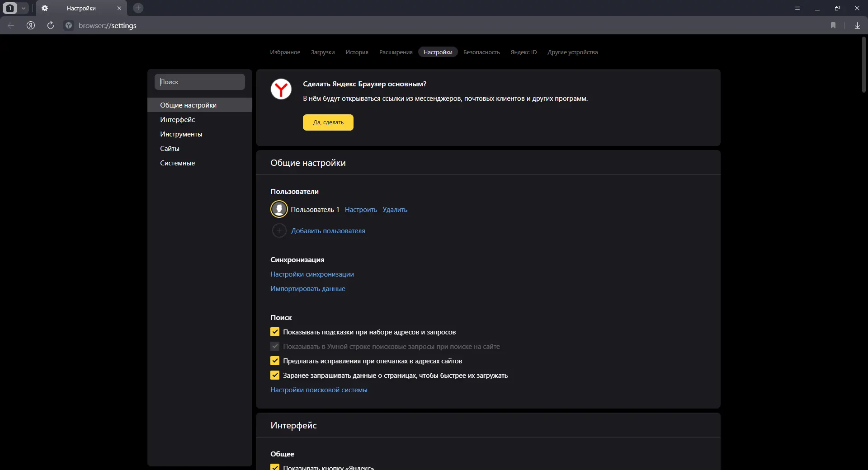The height and width of the screenshot is (470, 868).
Task: Select Интерфейс in the sidebar
Action: (200, 119)
